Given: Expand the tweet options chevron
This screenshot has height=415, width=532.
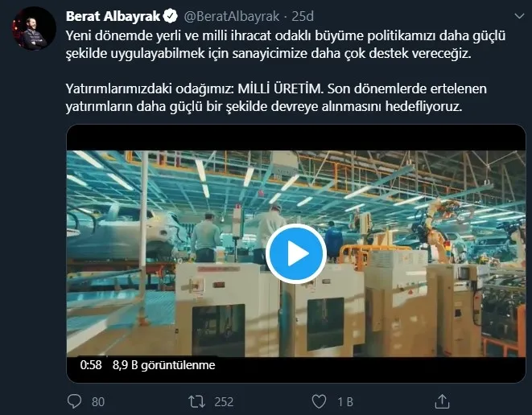Looking at the screenshot, I should (x=519, y=16).
